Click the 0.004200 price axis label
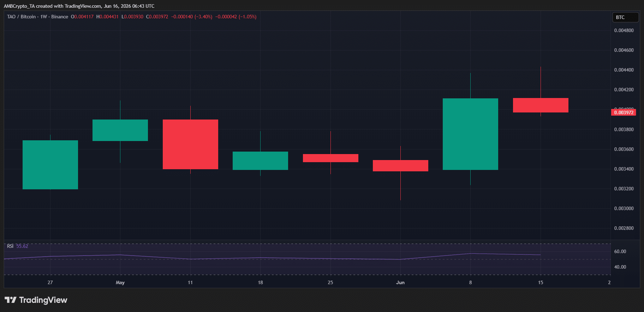The image size is (644, 312). pos(624,90)
